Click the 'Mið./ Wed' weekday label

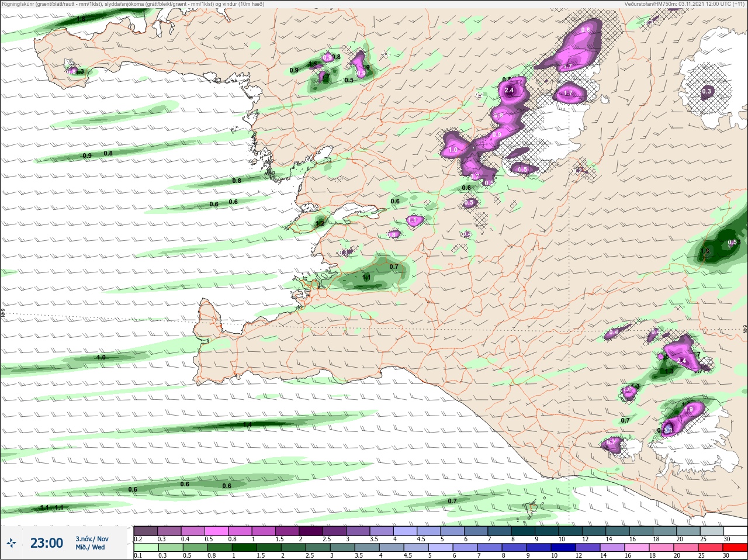pos(90,547)
